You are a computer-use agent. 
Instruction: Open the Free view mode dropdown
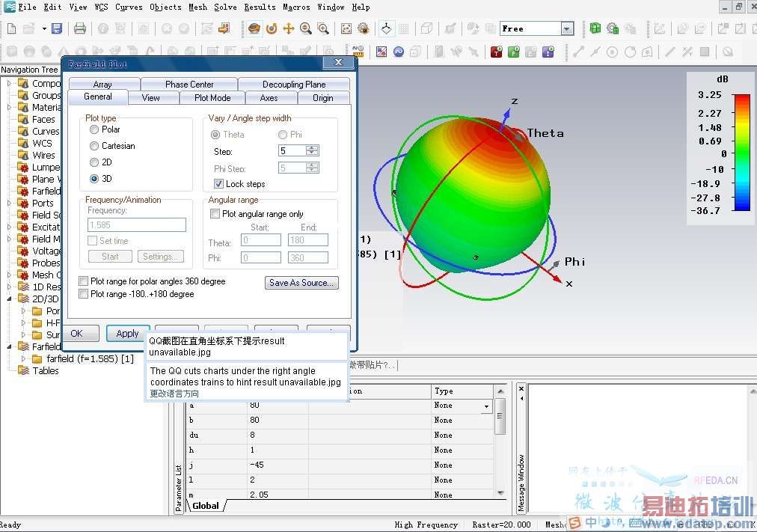(567, 28)
